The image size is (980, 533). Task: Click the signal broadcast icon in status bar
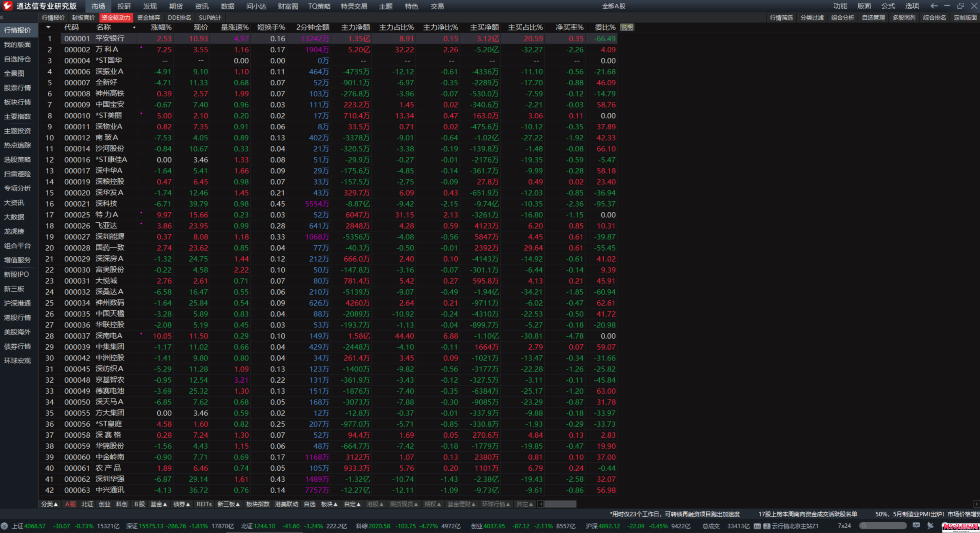tap(757, 526)
